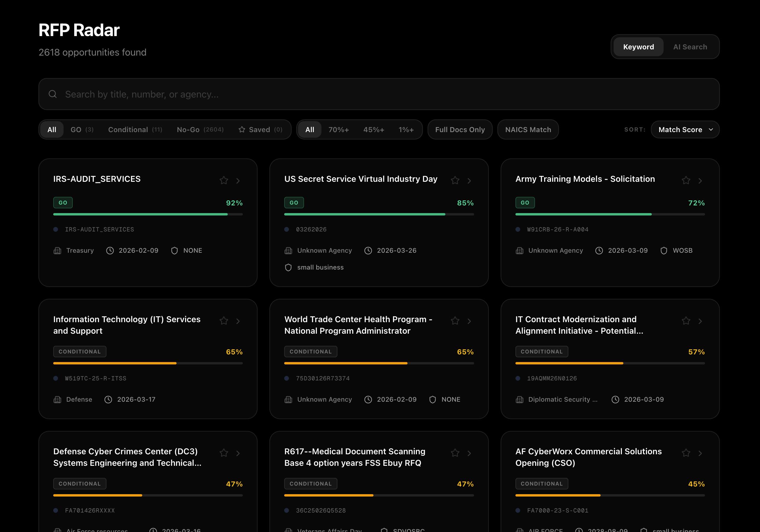The height and width of the screenshot is (532, 760).
Task: Switch to the Saved opportunities tab
Action: click(x=261, y=129)
